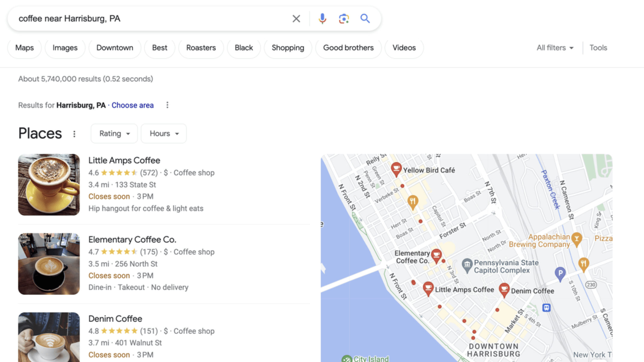The width and height of the screenshot is (644, 362).
Task: Click the address text 133 State St
Action: (x=135, y=185)
